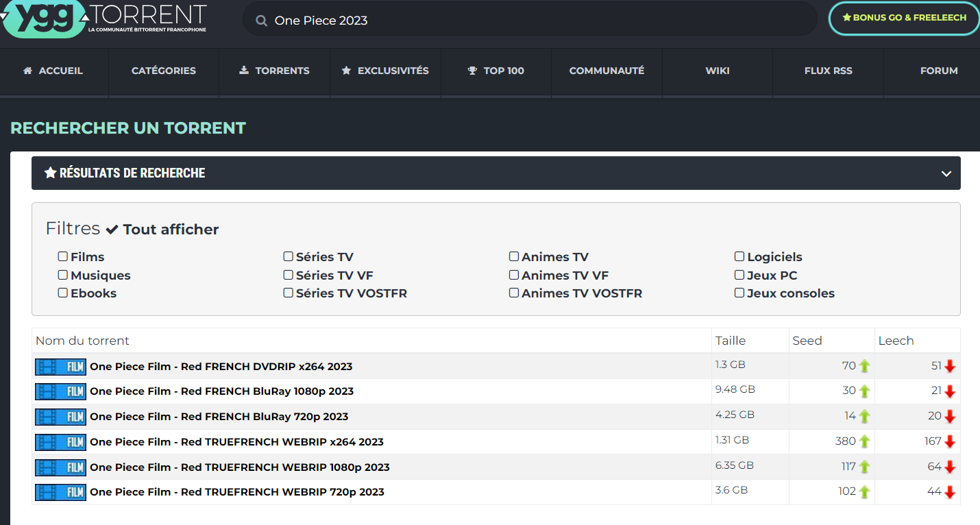Collapse the Résultats de recherche panel chevron
Screen dimensions: 980x525
pyautogui.click(x=946, y=173)
